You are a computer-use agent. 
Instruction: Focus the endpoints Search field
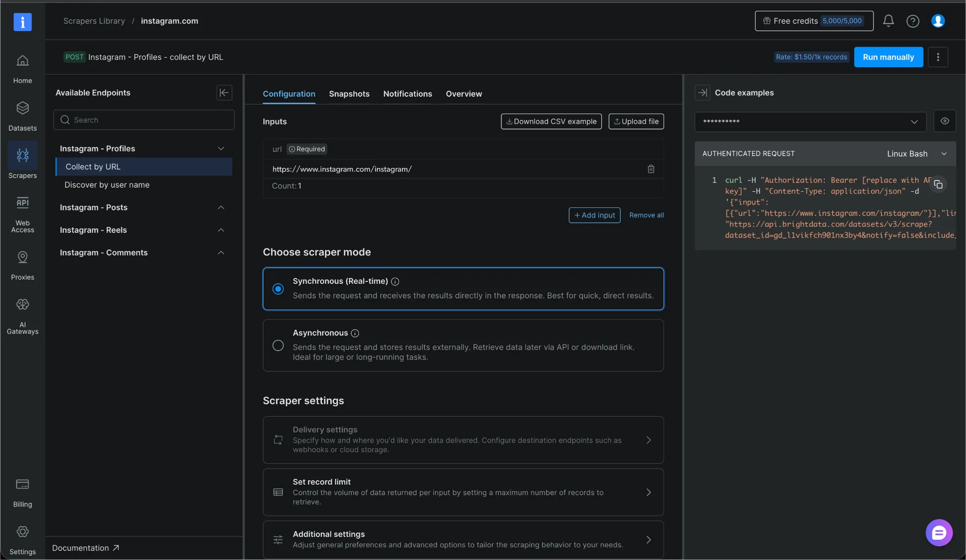144,120
